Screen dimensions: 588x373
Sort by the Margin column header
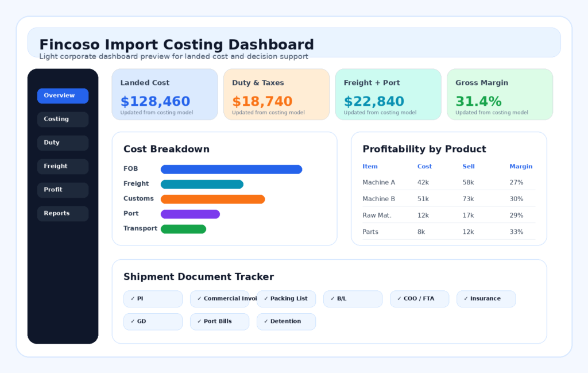521,166
